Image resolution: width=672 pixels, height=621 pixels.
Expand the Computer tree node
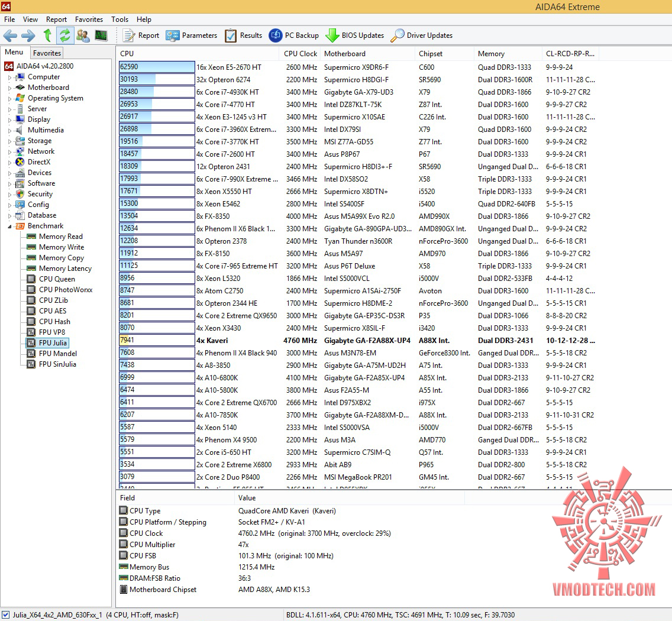tap(10, 77)
